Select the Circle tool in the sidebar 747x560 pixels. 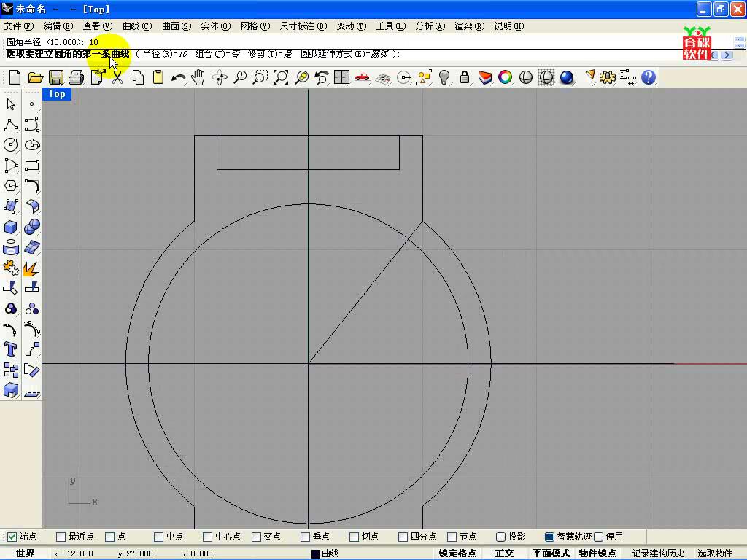10,145
